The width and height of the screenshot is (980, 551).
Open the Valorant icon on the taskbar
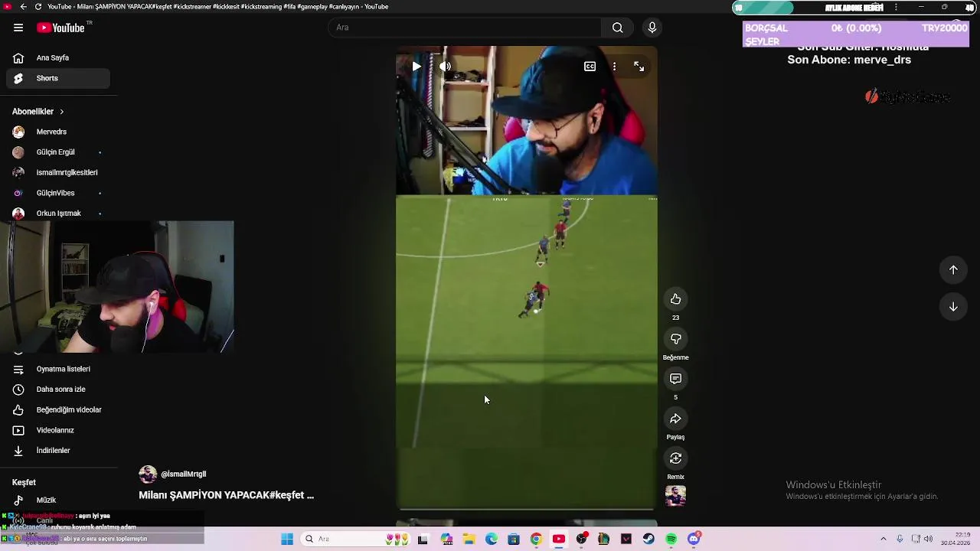coord(626,539)
